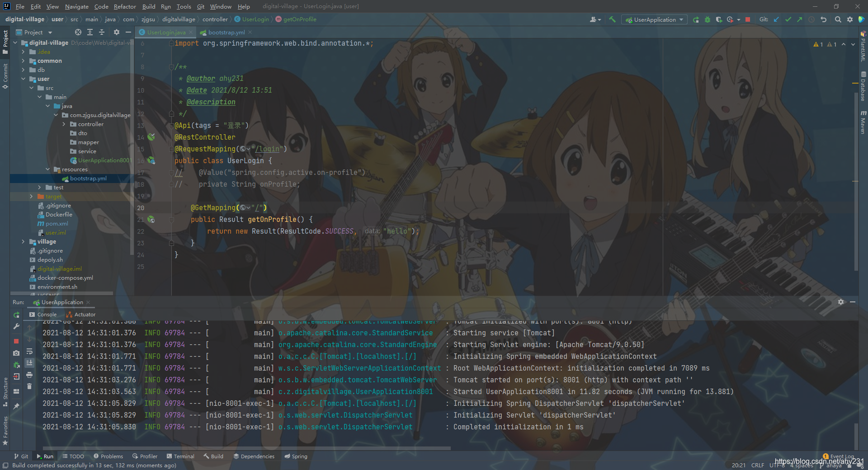Click the getOnProfile breadcrumb
This screenshot has height=470, width=868.
click(296, 19)
